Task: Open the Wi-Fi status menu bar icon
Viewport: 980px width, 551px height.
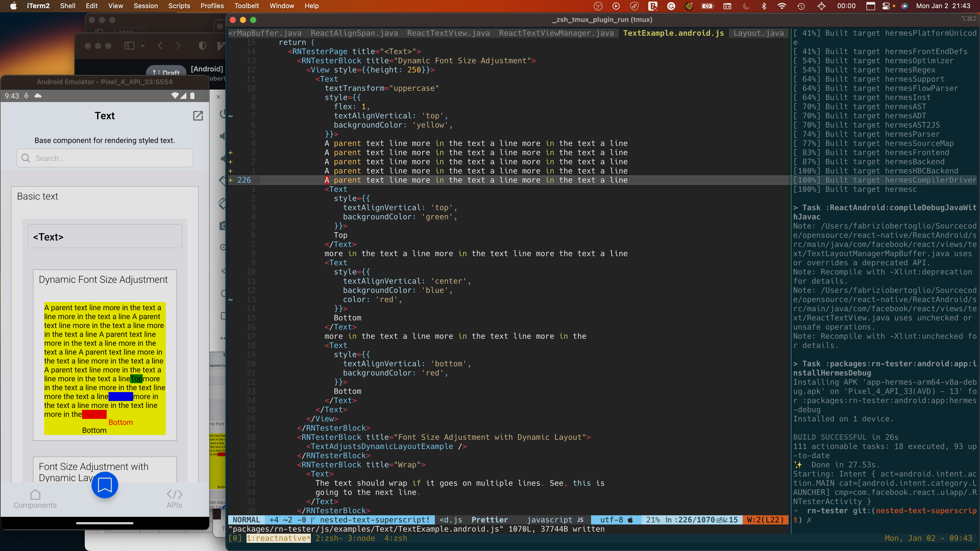Action: point(782,6)
